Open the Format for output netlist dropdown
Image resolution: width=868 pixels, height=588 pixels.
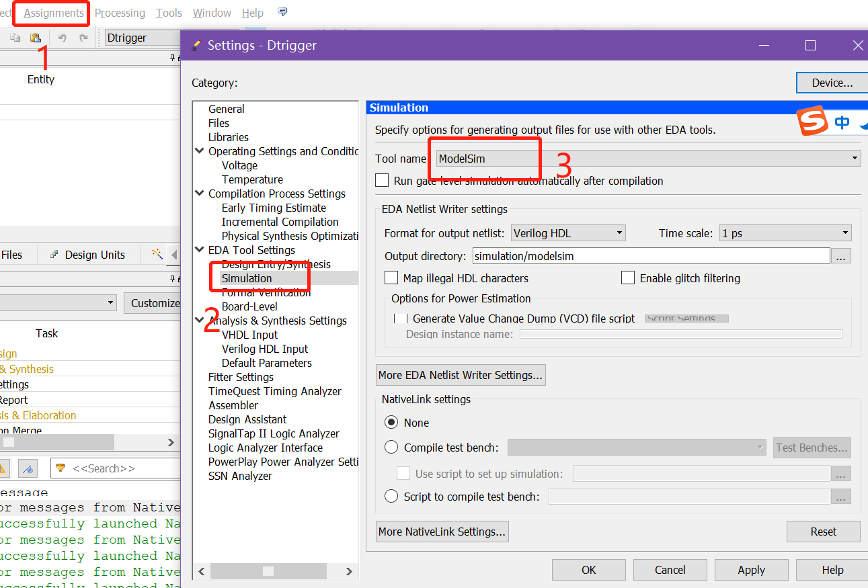(x=568, y=233)
